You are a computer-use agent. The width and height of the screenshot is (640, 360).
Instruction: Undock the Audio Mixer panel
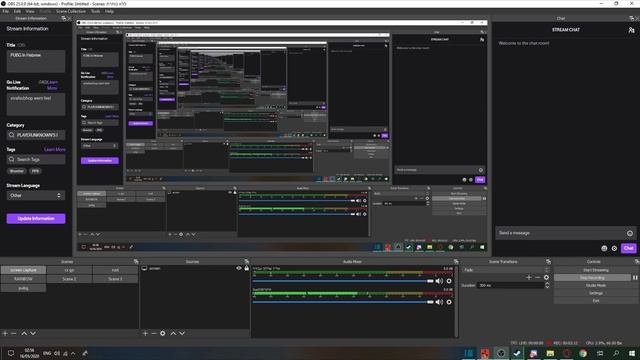coord(456,261)
